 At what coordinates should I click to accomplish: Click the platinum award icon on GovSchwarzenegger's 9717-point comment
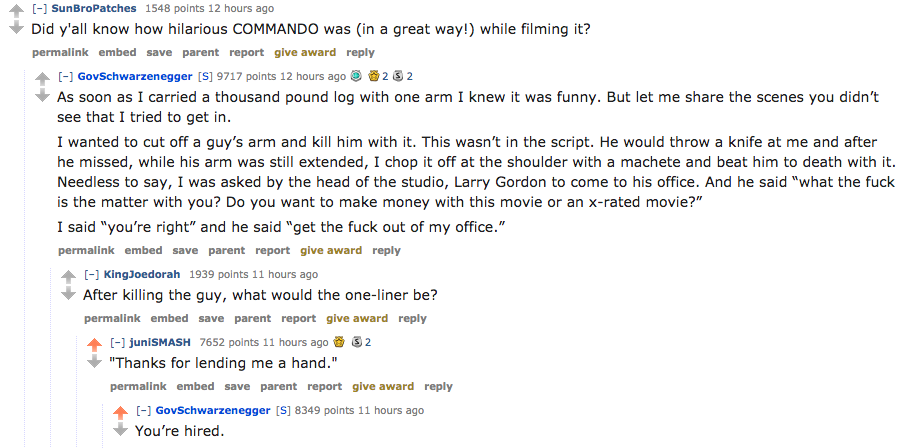coord(356,76)
